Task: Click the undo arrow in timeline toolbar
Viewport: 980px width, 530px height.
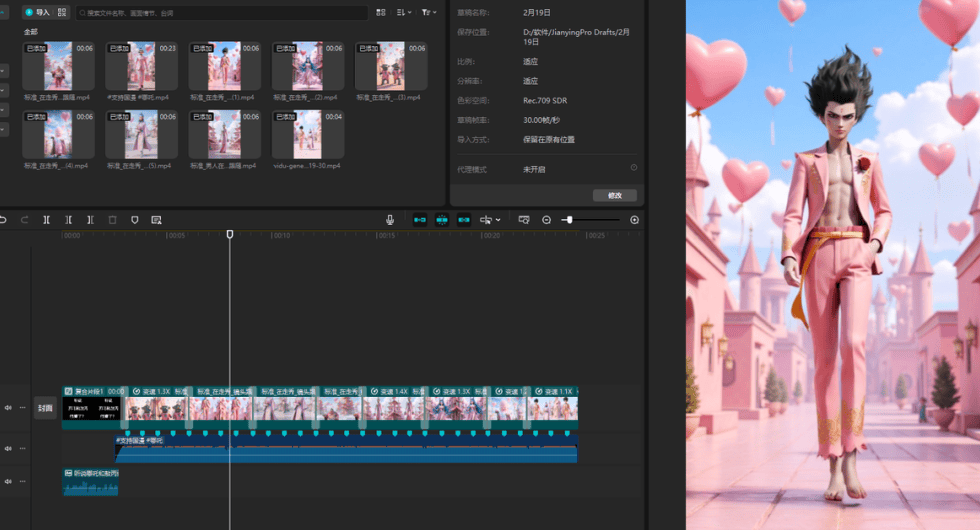Action: 3,220
